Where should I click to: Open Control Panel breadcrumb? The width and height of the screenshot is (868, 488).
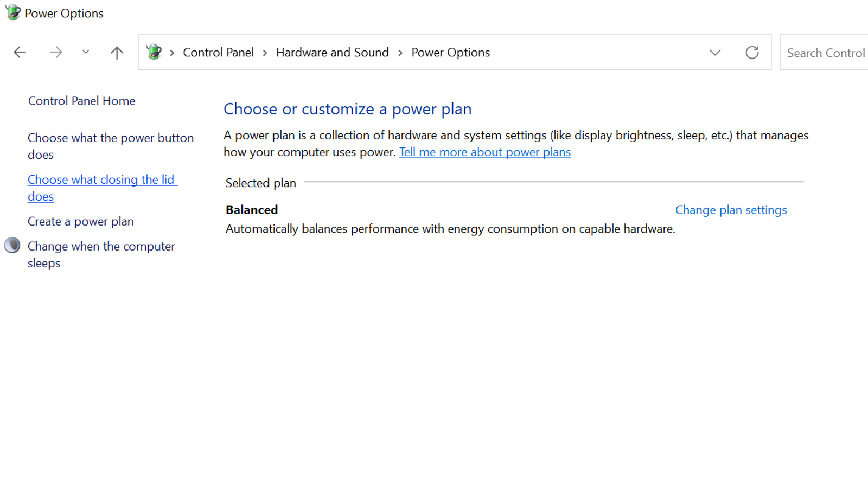(x=218, y=53)
